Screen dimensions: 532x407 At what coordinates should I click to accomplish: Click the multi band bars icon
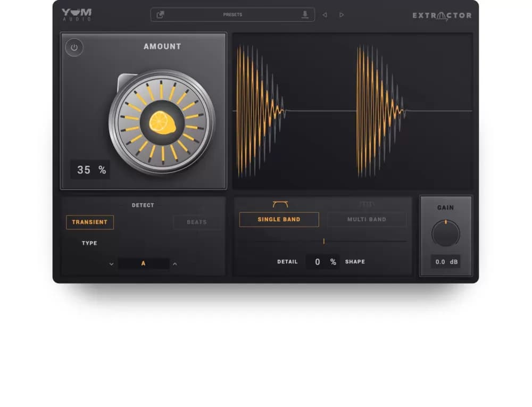tap(367, 204)
